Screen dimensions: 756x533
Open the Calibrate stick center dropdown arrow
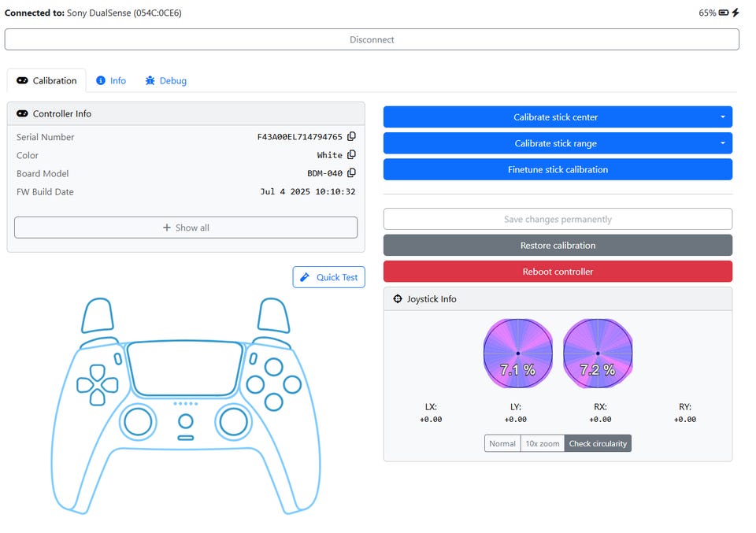(723, 117)
